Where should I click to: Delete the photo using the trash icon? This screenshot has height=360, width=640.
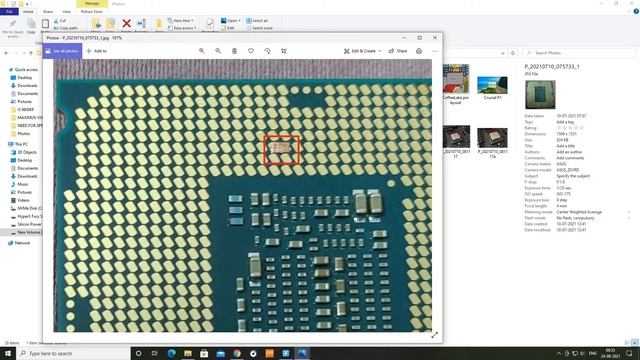(234, 51)
